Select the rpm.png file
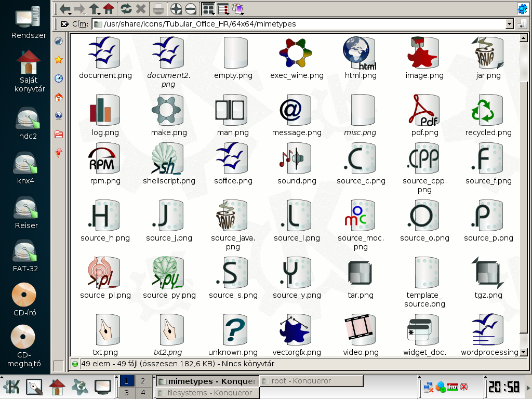The width and height of the screenshot is (532, 399). pos(105,164)
